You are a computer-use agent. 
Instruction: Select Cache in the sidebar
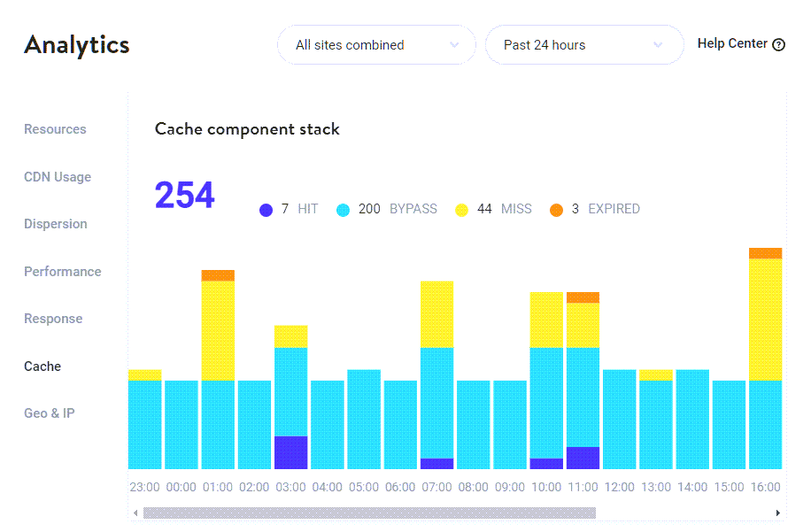tap(42, 366)
